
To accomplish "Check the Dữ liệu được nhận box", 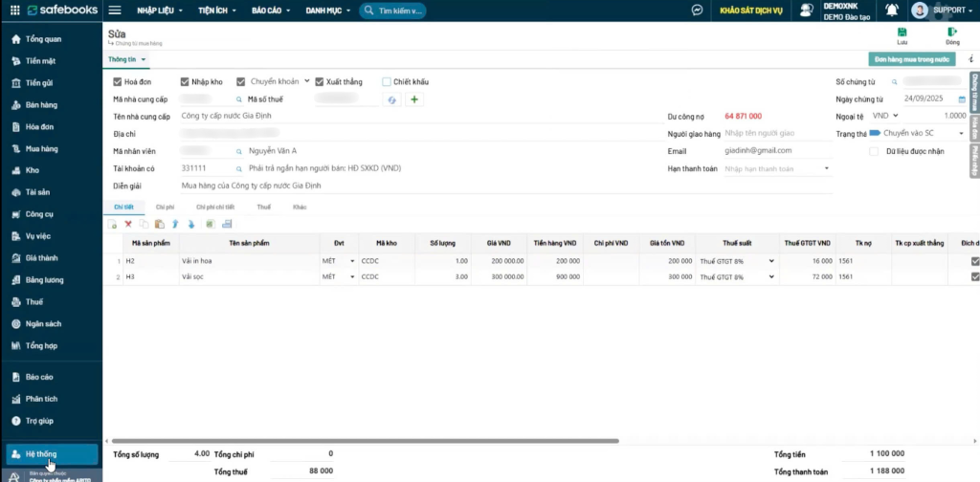I will pyautogui.click(x=873, y=151).
